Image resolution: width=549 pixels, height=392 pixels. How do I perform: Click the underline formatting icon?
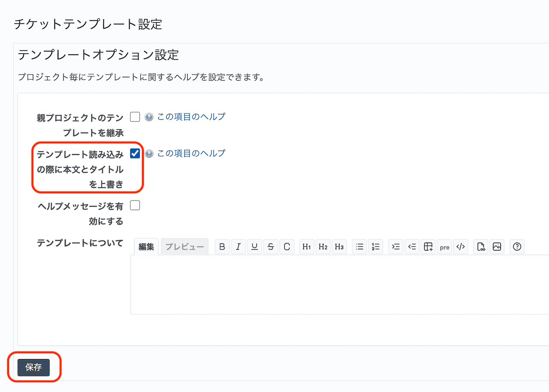coord(254,247)
